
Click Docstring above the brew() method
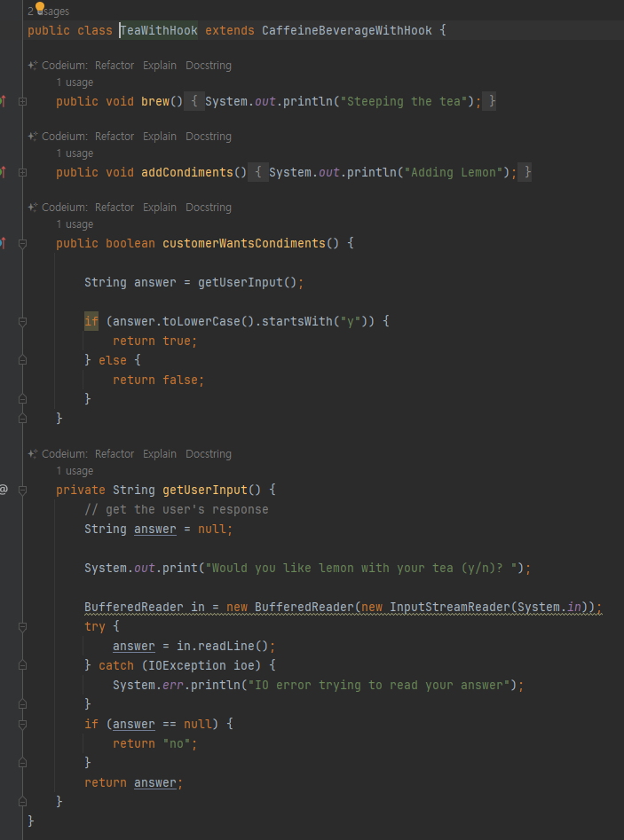coord(209,66)
